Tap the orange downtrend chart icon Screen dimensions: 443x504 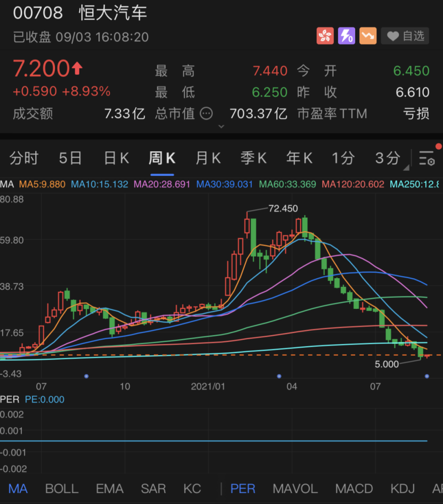pos(368,36)
